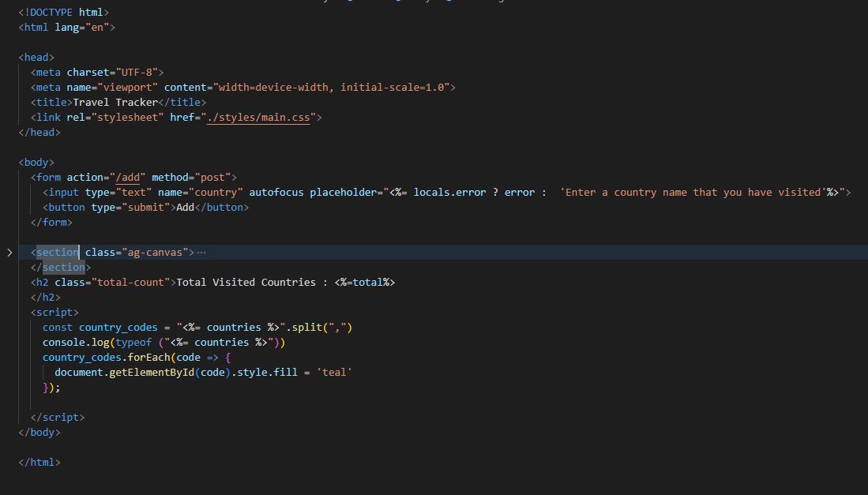This screenshot has width=868, height=495.
Task: Click the opening body tag
Action: click(36, 162)
